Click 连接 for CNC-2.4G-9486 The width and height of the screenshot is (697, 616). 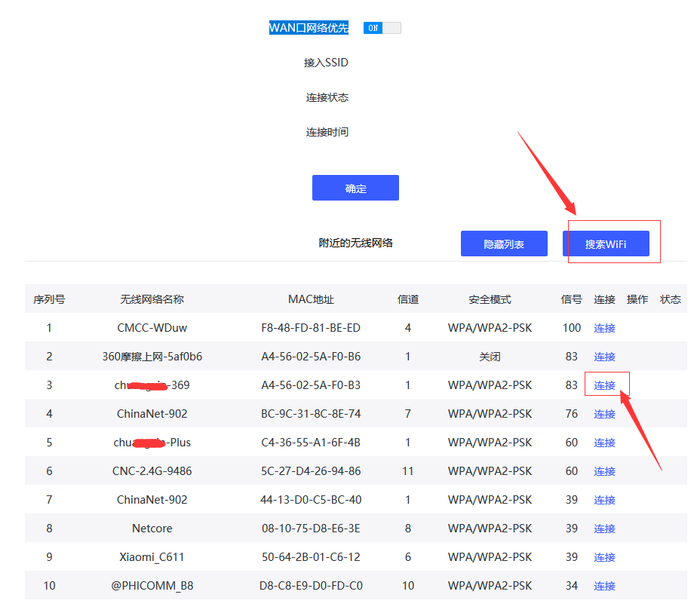tap(604, 471)
